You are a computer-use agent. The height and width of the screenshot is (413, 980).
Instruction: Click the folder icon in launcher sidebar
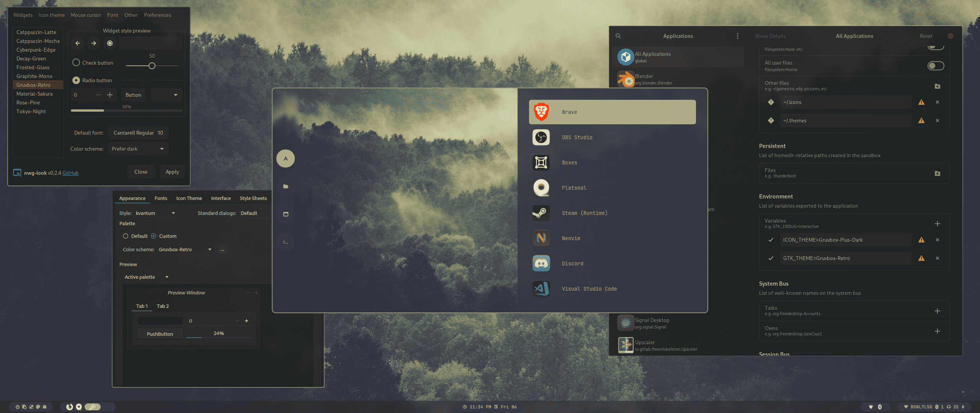286,187
